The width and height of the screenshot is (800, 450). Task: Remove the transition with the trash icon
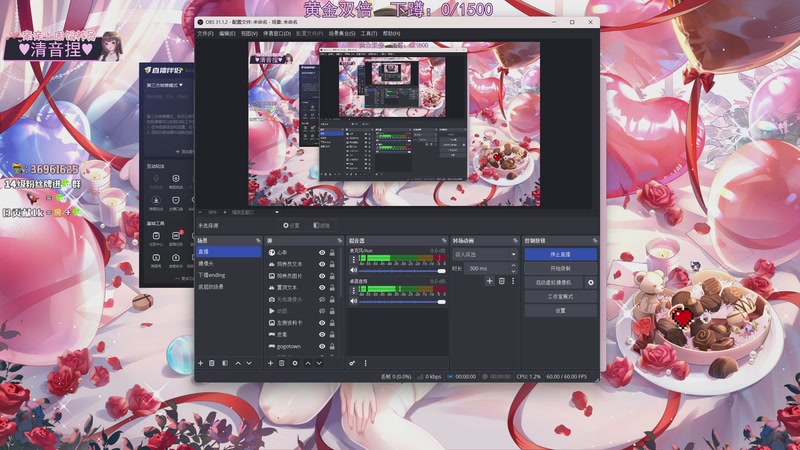click(x=502, y=281)
